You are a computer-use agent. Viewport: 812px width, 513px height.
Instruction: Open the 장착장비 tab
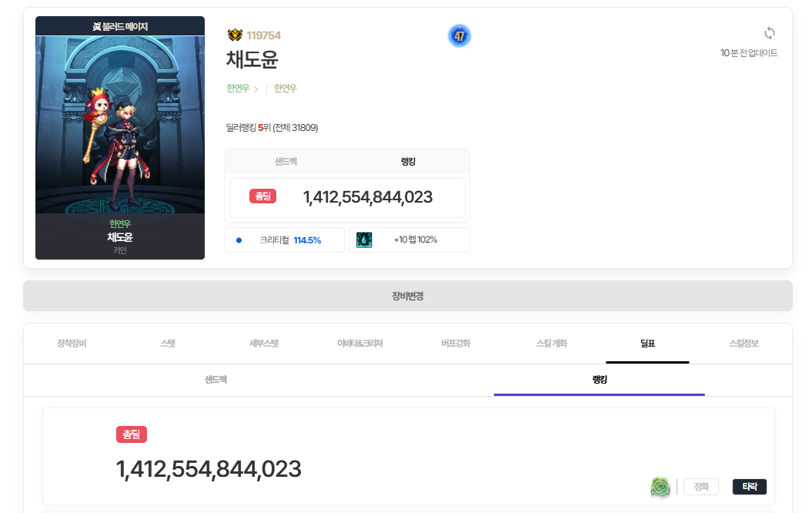tap(72, 344)
